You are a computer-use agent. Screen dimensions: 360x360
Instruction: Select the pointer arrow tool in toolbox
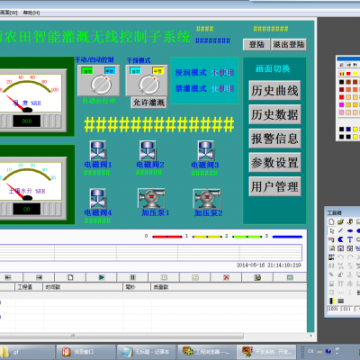332,231
